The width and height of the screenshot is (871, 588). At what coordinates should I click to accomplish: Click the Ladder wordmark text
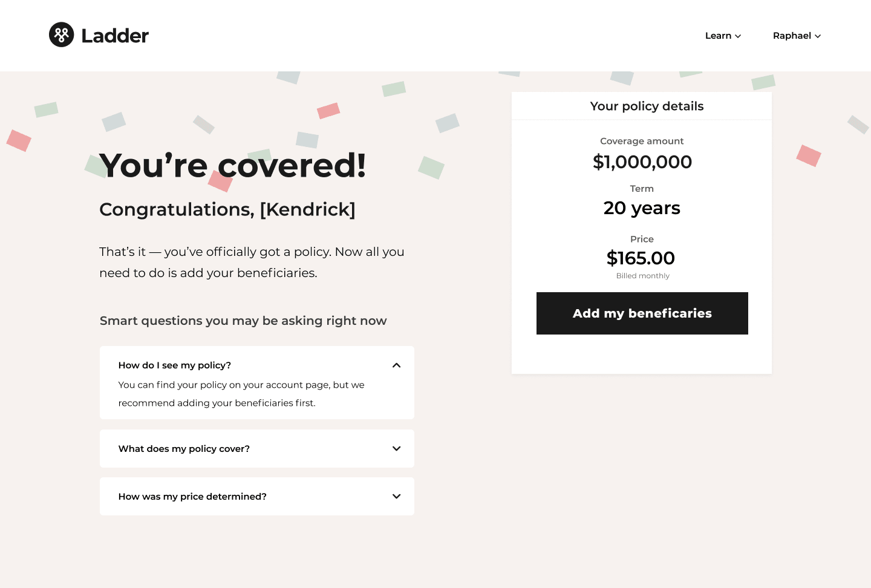tap(115, 36)
